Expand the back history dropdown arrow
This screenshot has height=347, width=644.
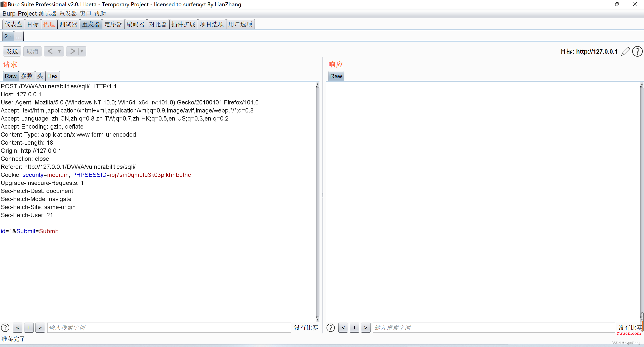(x=60, y=51)
